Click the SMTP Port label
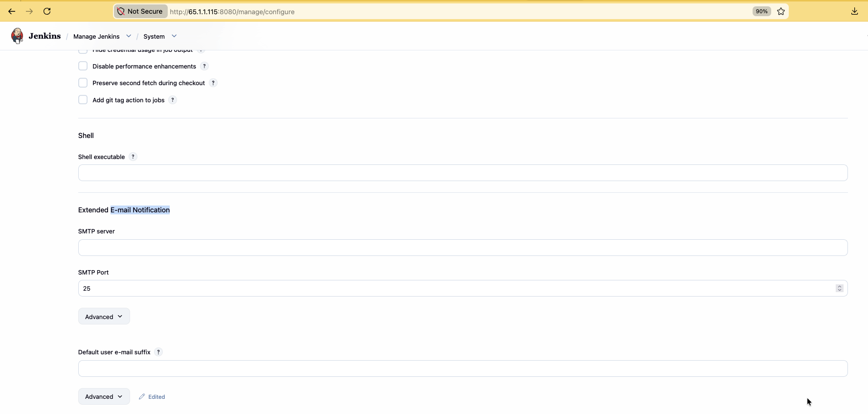Image resolution: width=868 pixels, height=414 pixels. click(x=93, y=272)
